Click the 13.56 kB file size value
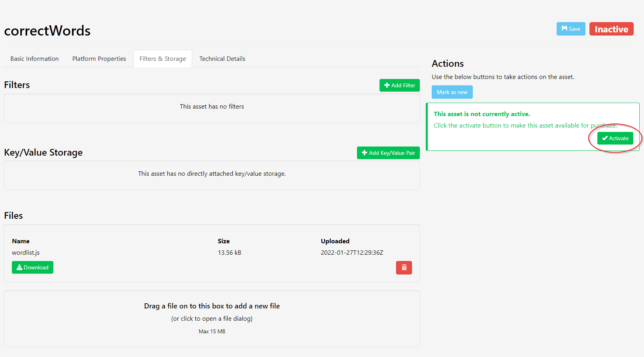 click(x=229, y=253)
